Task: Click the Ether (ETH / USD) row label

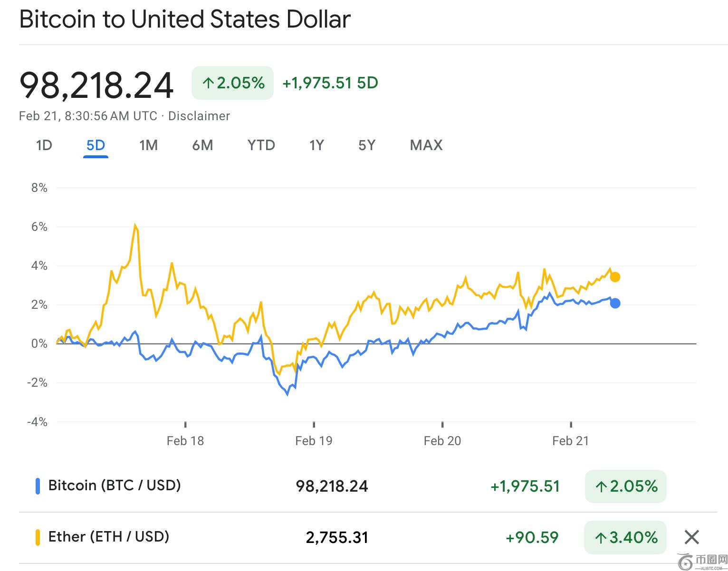Action: pyautogui.click(x=109, y=537)
